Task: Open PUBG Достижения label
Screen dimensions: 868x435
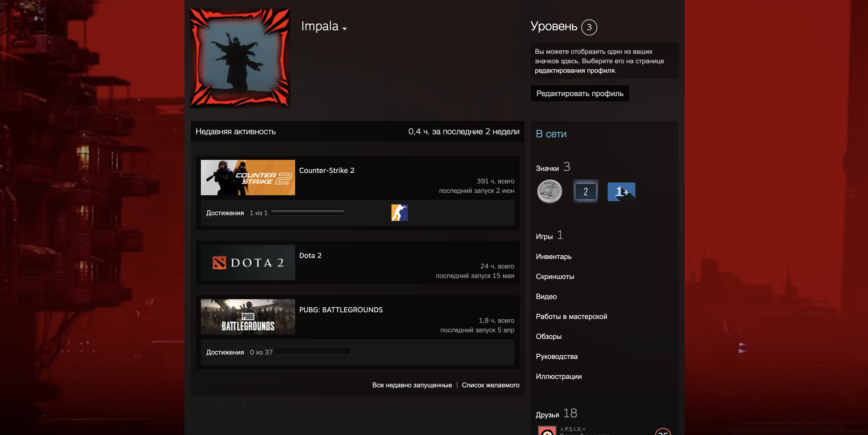Action: [x=225, y=352]
